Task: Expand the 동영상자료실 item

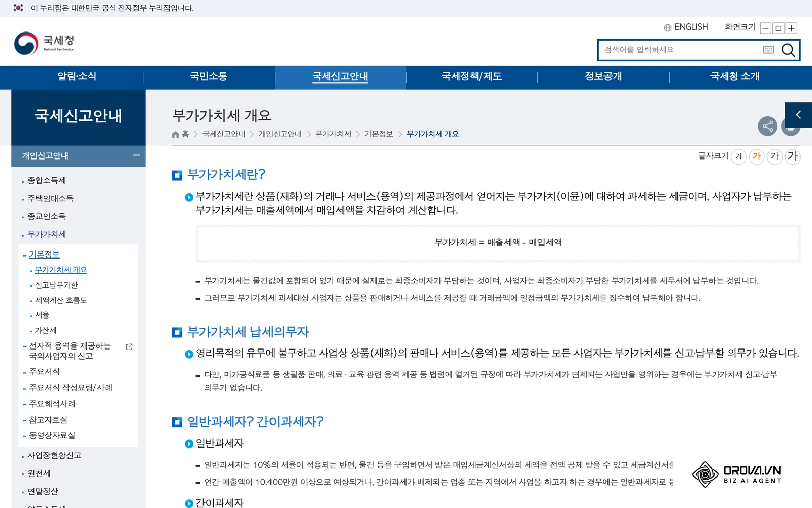Action: 52,435
